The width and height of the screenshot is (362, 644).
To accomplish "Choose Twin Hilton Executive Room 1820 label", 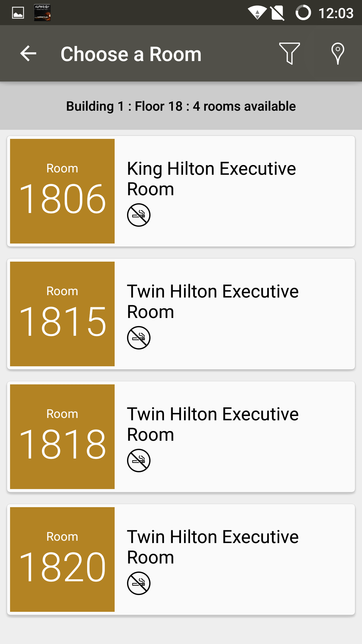I will pos(213,547).
